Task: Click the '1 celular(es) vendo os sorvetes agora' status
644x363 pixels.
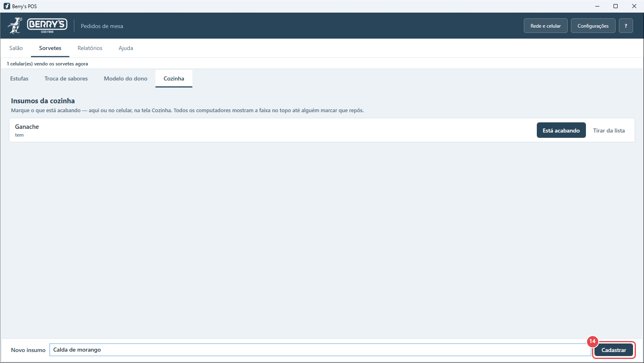Action: pyautogui.click(x=48, y=64)
